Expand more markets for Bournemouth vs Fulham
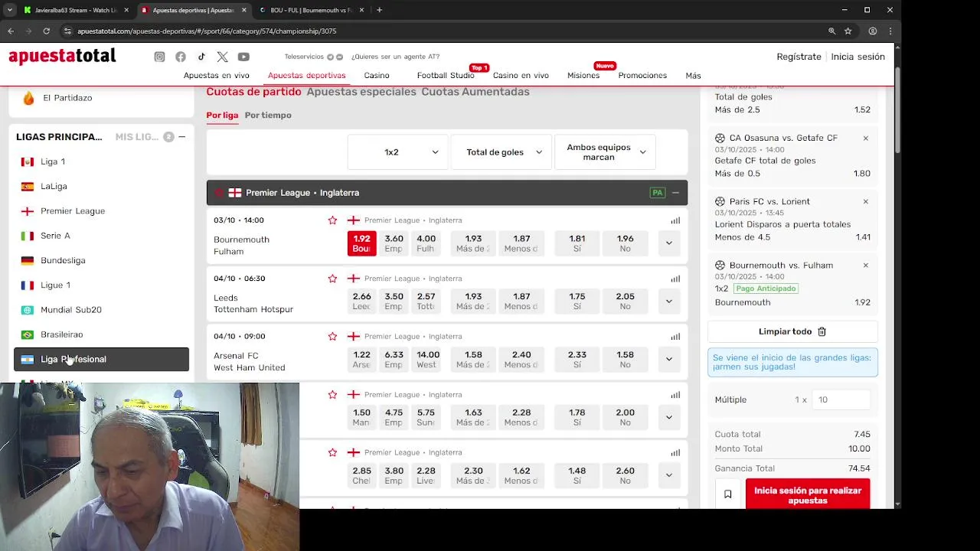The image size is (980, 551). (x=668, y=243)
